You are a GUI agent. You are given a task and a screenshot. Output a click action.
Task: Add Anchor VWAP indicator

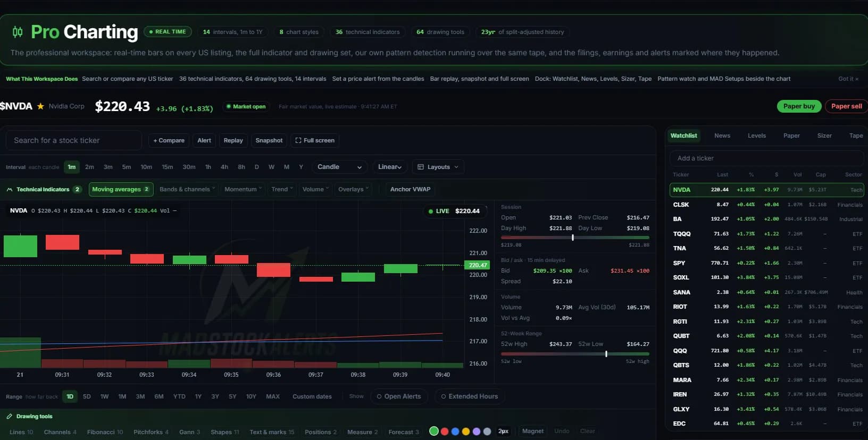tap(410, 189)
